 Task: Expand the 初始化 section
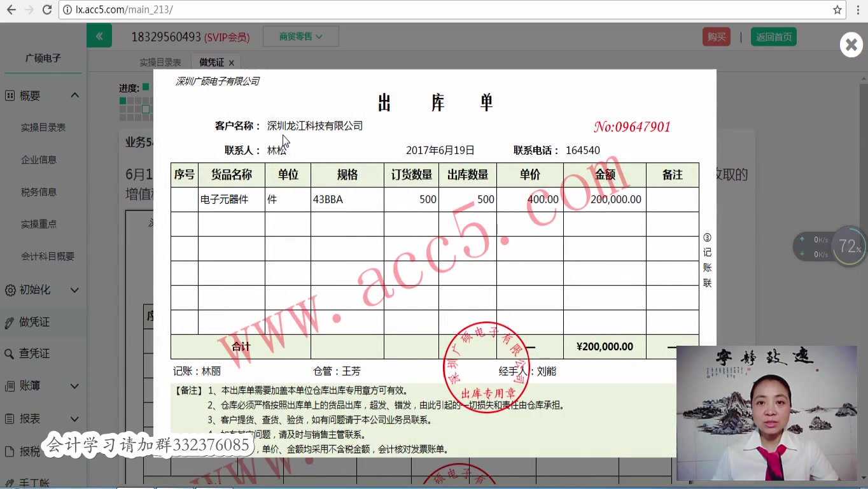point(74,290)
